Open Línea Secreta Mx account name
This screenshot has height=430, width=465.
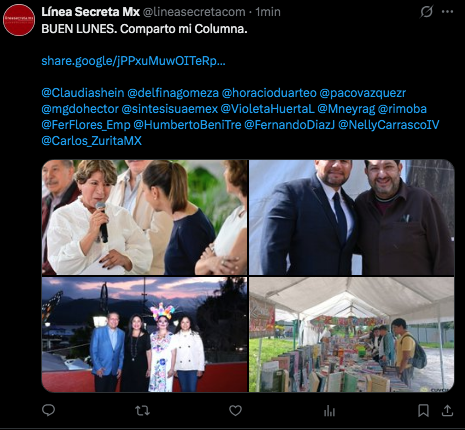point(90,12)
